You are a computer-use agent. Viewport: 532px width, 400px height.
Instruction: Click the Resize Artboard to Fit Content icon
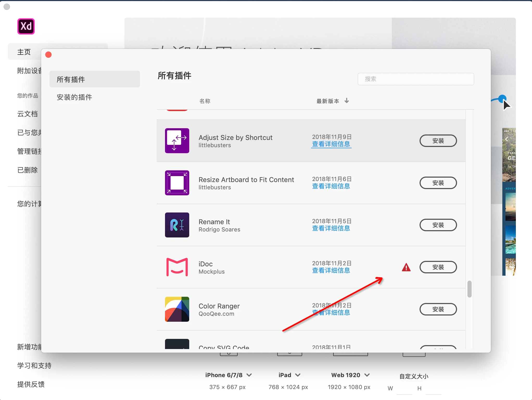pos(177,183)
